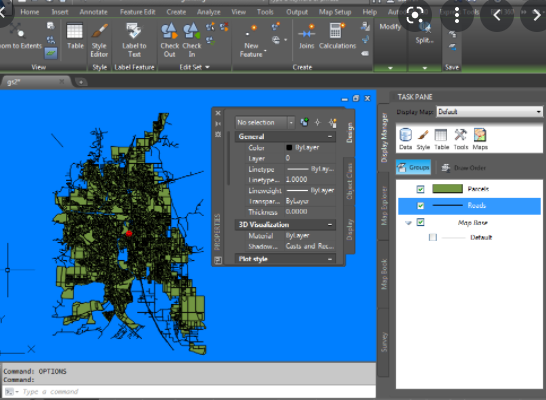This screenshot has width=546, height=400.
Task: Collapse the 3D Visualization section
Action: (329, 225)
